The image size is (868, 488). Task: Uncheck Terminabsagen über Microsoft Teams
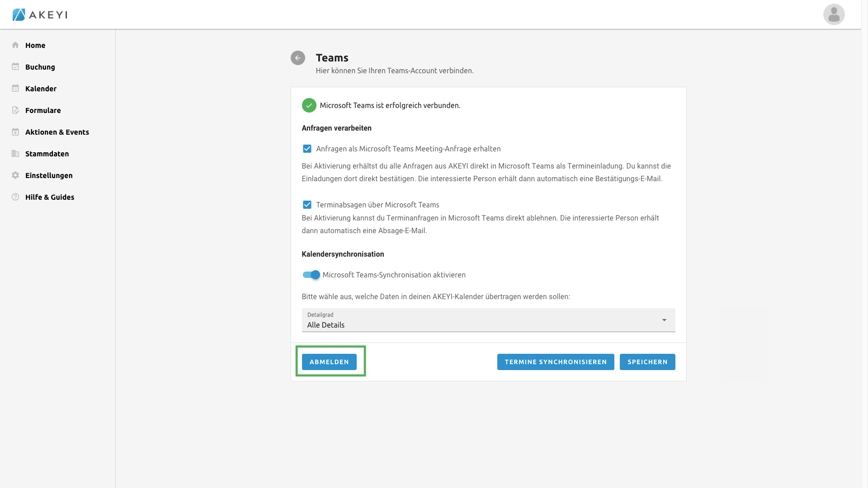click(x=307, y=205)
